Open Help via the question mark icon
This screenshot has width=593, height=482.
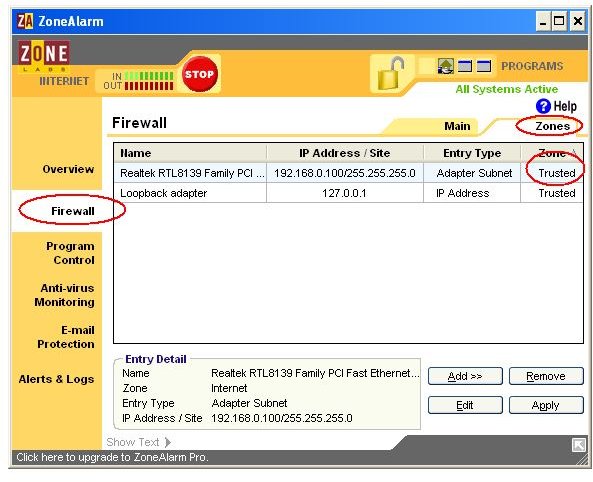click(543, 106)
